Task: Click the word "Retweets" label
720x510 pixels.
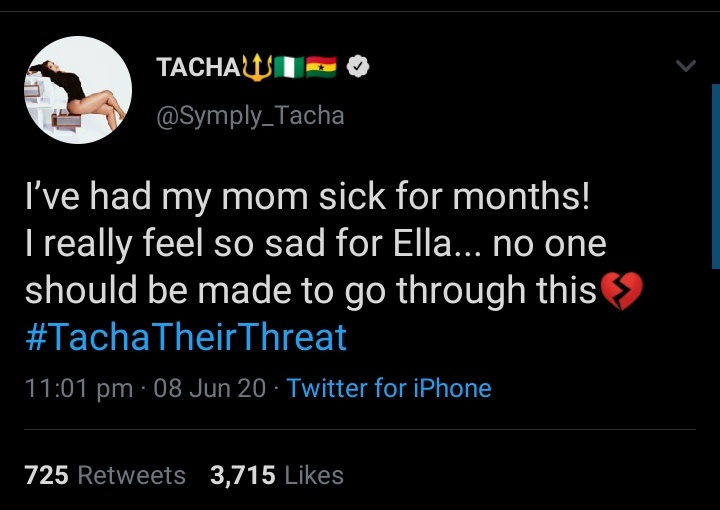Action: click(x=131, y=475)
